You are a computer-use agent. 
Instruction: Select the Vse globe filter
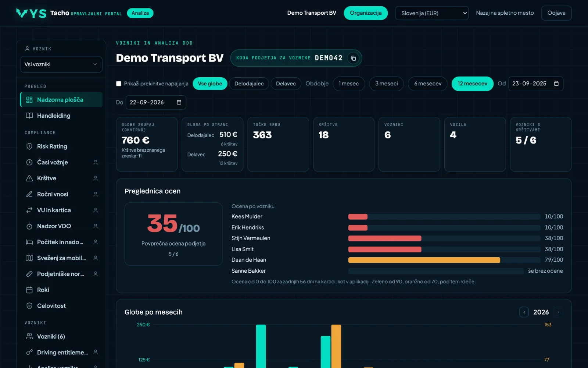tap(210, 84)
